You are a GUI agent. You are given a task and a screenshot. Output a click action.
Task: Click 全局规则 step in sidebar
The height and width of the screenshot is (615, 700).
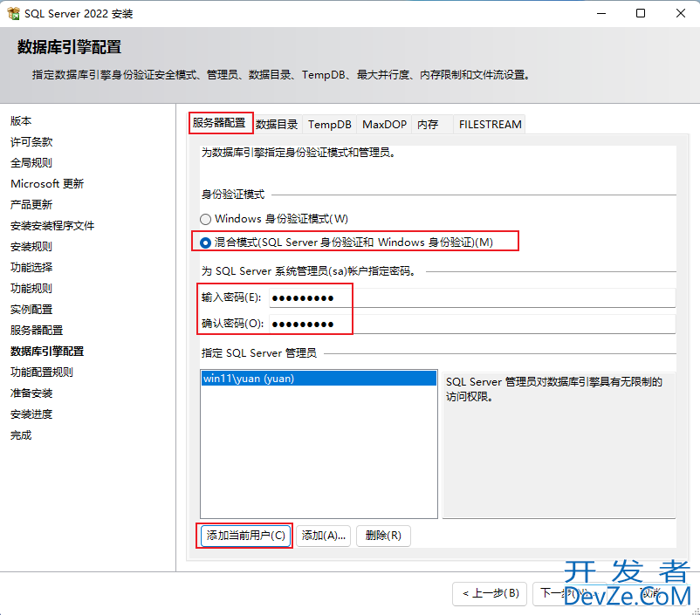coord(31,163)
